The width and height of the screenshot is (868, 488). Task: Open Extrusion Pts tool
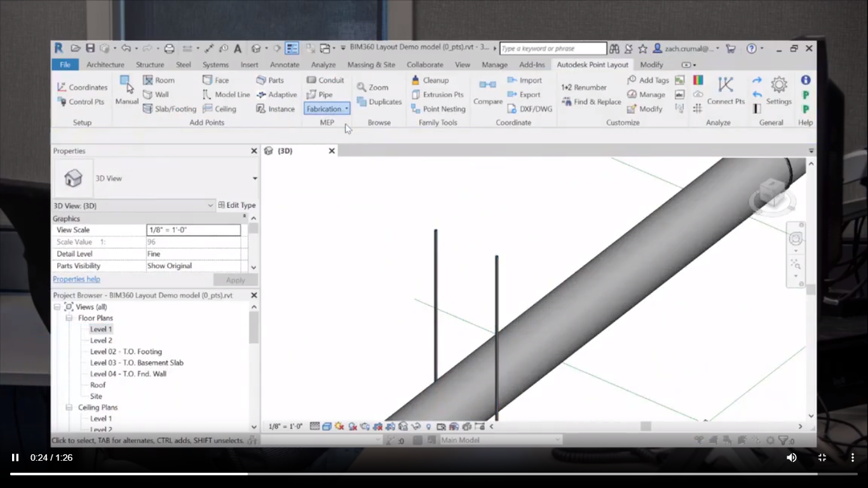click(x=437, y=95)
